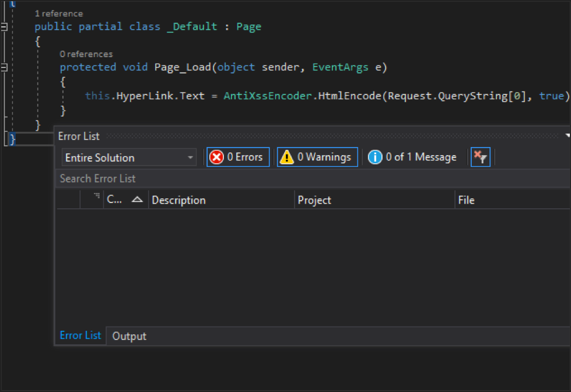
Task: Collapse the Page_Load method outlining region
Action: [4, 67]
